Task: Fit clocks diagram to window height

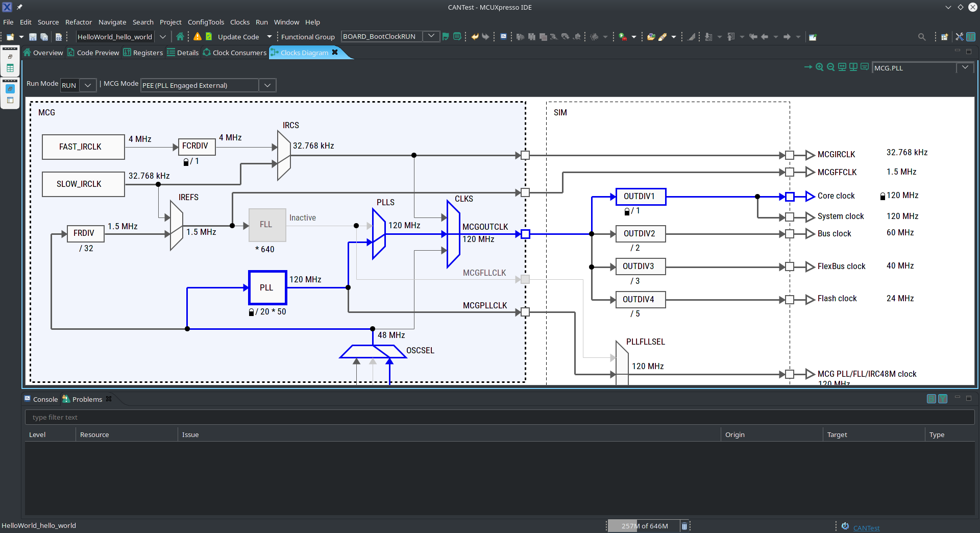Action: pyautogui.click(x=853, y=67)
